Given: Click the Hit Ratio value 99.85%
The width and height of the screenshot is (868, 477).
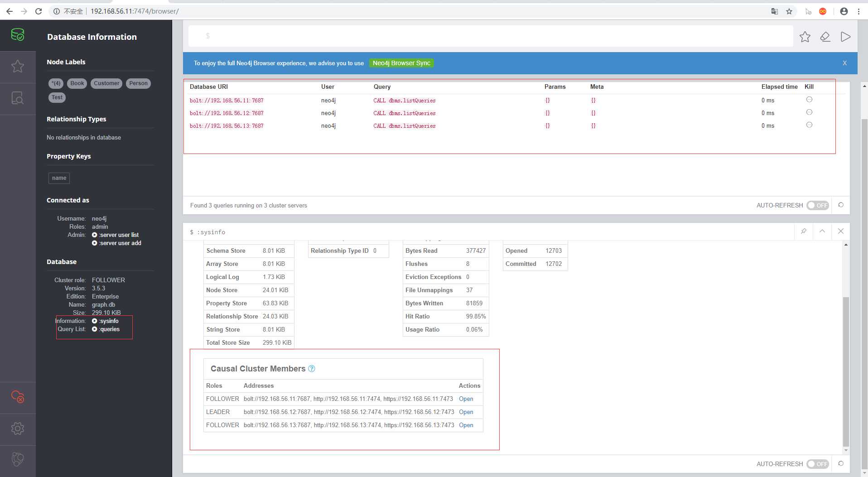Looking at the screenshot, I should (x=476, y=316).
